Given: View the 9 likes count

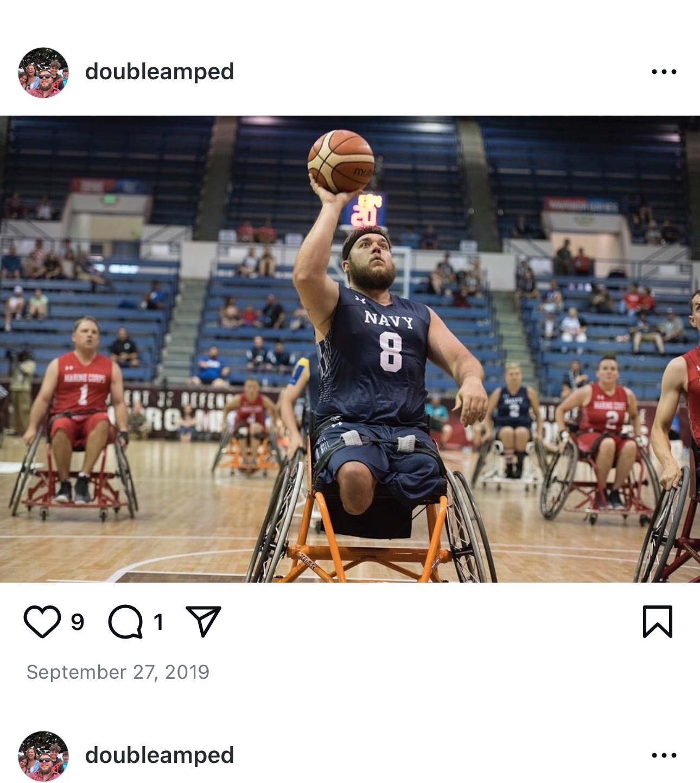Looking at the screenshot, I should pyautogui.click(x=78, y=622).
